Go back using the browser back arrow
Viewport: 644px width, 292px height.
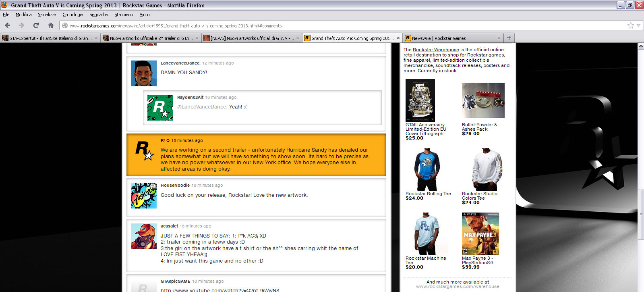[7, 25]
